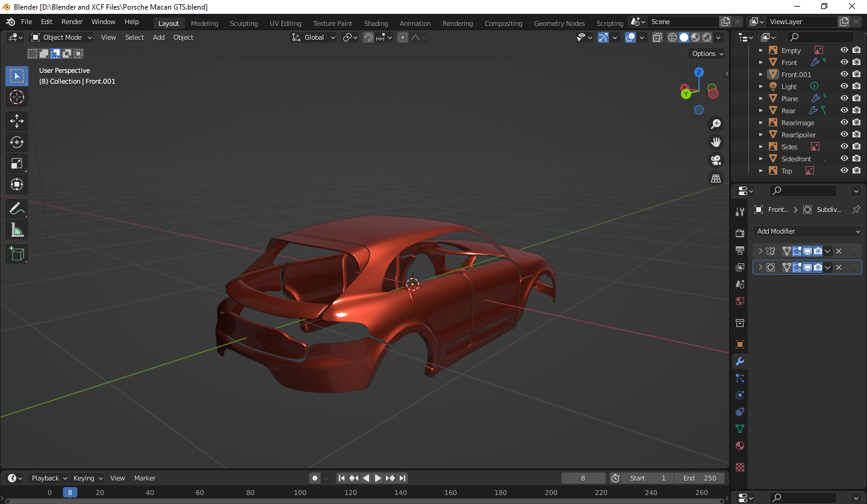Toggle viewport gizmos display

[x=603, y=37]
